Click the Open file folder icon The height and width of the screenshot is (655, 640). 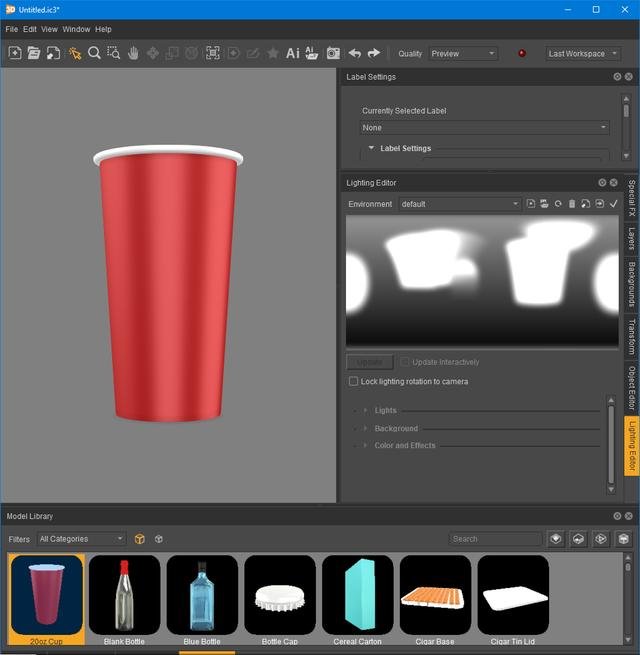pyautogui.click(x=34, y=53)
